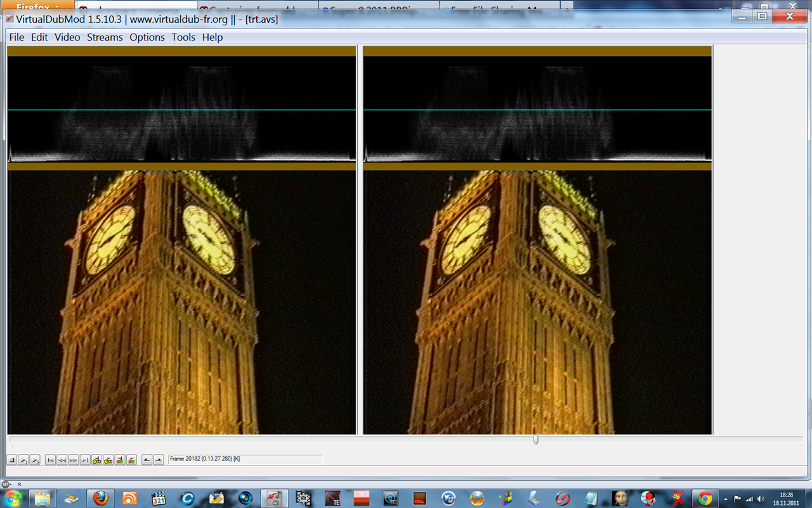Open the orange RSS feed reader icon
The width and height of the screenshot is (812, 508).
pos(129,498)
